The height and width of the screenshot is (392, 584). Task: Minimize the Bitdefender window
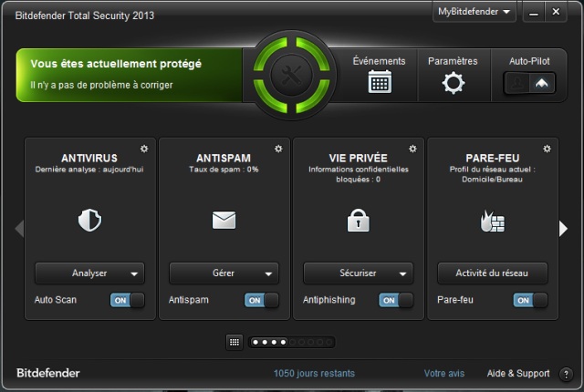pyautogui.click(x=534, y=13)
